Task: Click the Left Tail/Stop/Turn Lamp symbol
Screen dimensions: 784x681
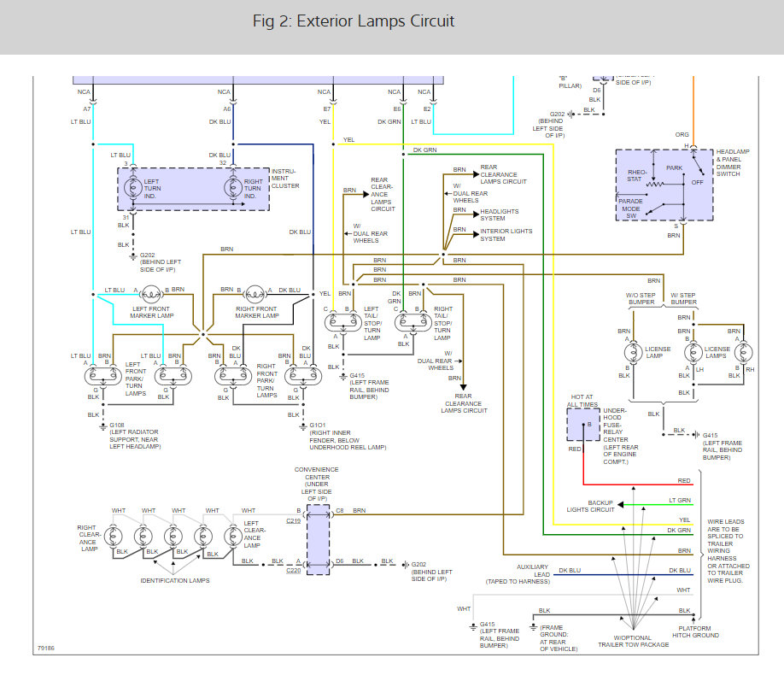Action: (343, 323)
